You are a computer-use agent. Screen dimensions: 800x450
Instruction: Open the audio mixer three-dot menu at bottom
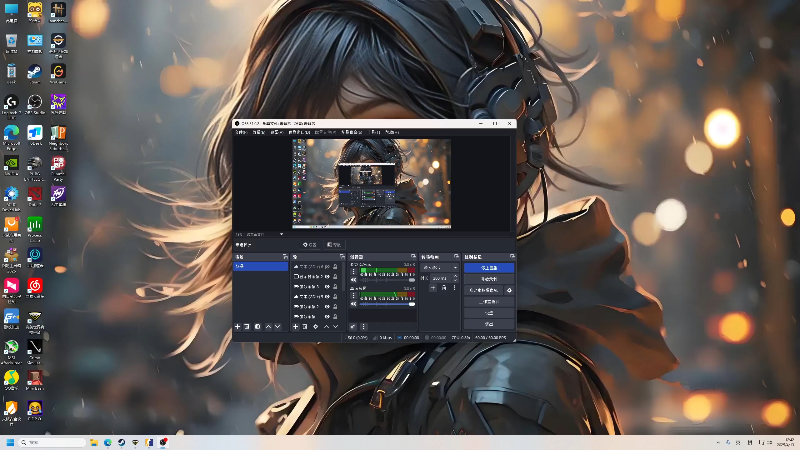pyautogui.click(x=364, y=327)
